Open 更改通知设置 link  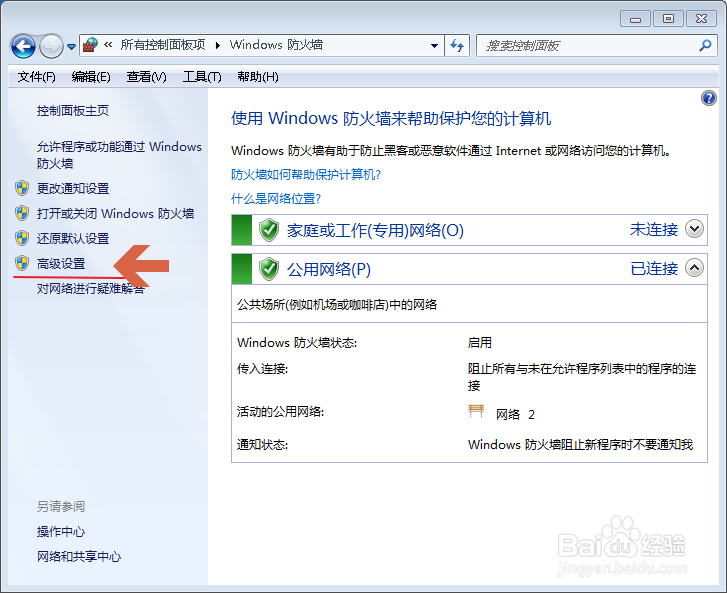tap(73, 189)
